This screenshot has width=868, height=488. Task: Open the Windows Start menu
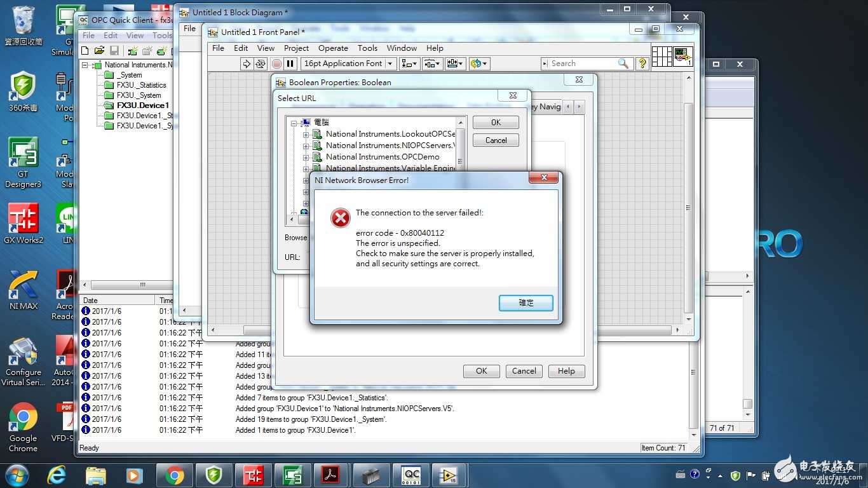coord(17,475)
